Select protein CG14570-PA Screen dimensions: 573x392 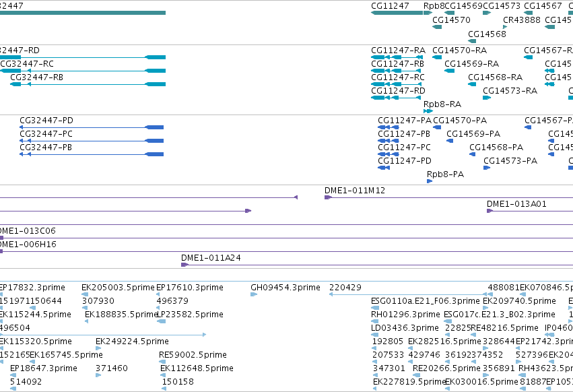click(x=460, y=121)
